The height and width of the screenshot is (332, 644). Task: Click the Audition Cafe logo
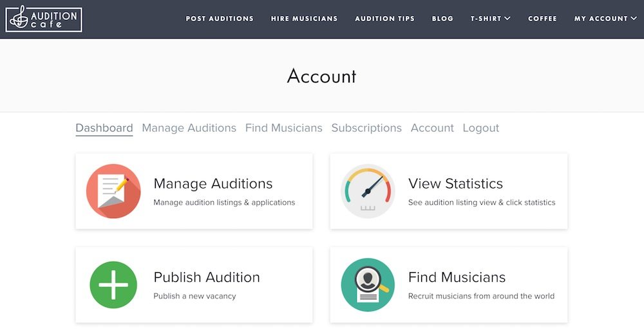[x=44, y=19]
